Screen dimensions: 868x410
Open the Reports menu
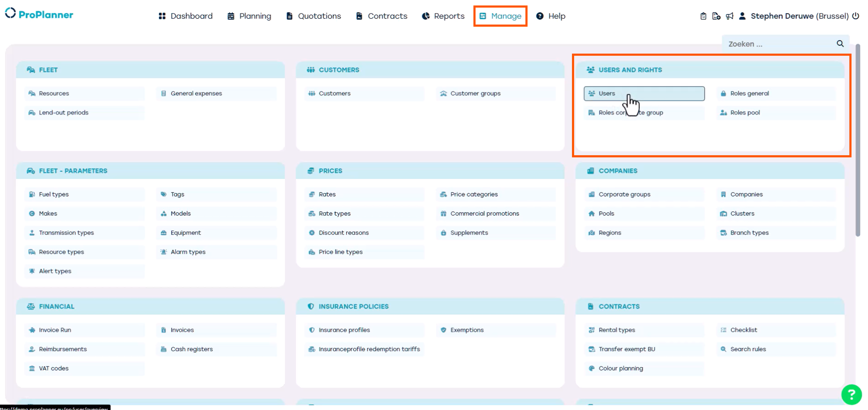click(443, 16)
